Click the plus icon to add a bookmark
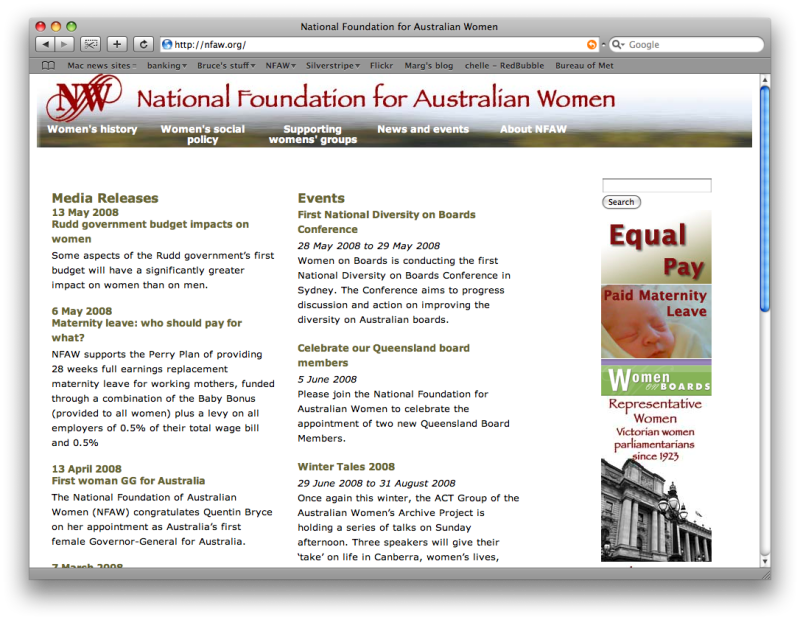The height and width of the screenshot is (620, 800). (117, 44)
